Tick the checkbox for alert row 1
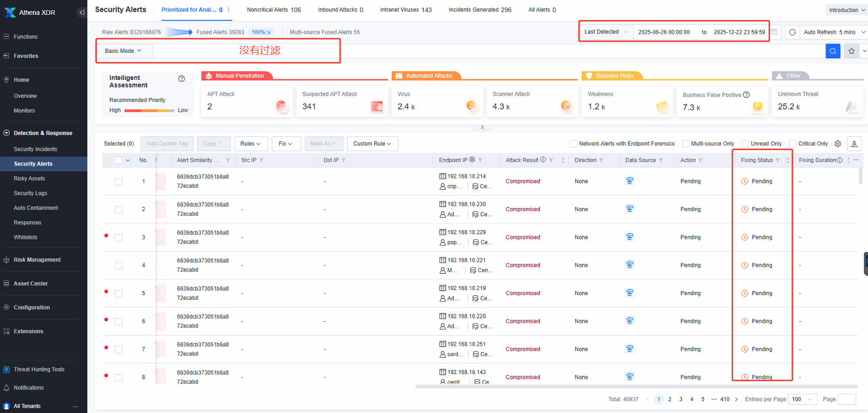The width and height of the screenshot is (868, 413). [118, 181]
